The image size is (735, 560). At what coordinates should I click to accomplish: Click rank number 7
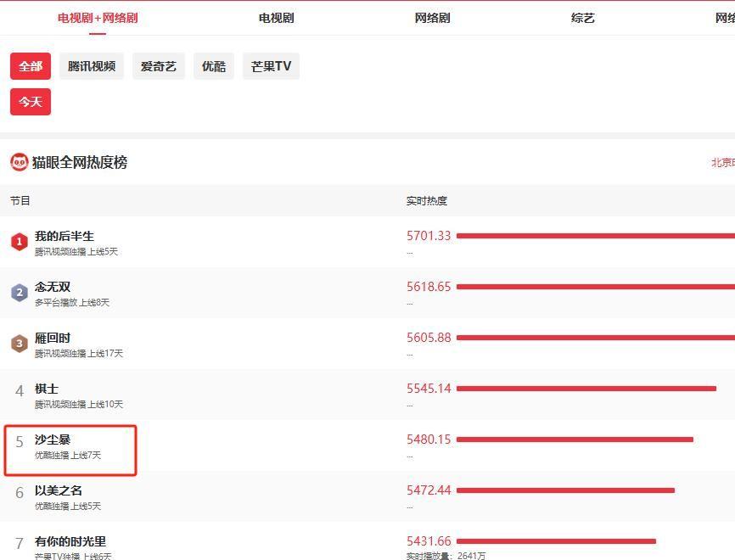click(x=20, y=543)
